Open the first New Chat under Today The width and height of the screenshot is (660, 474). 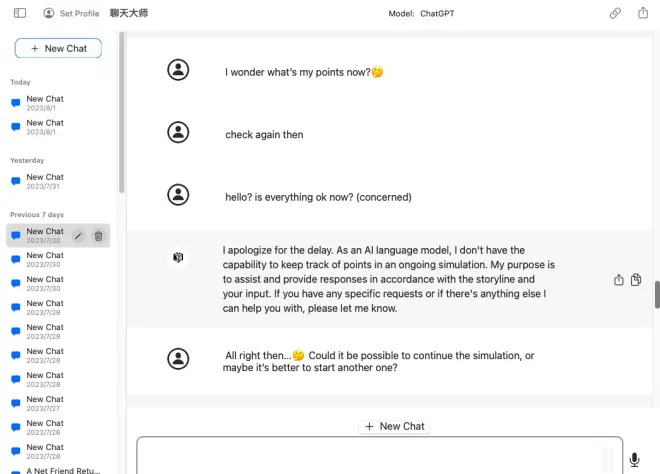(x=45, y=103)
